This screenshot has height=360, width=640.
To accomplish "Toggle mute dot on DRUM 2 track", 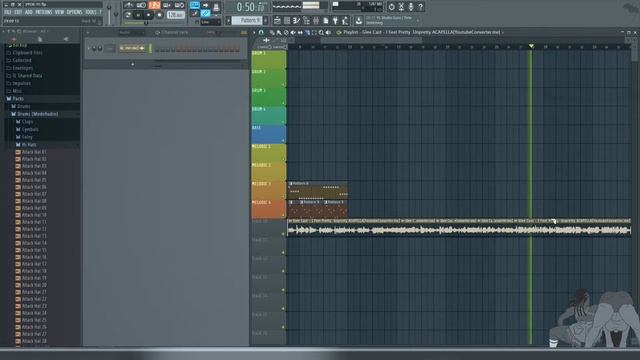I will 283,84.
